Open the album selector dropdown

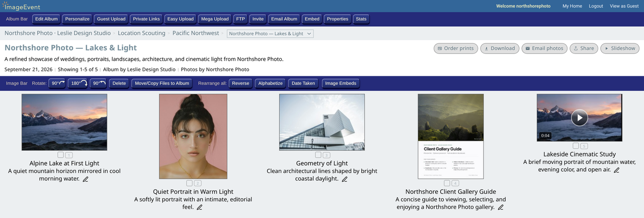tap(271, 34)
